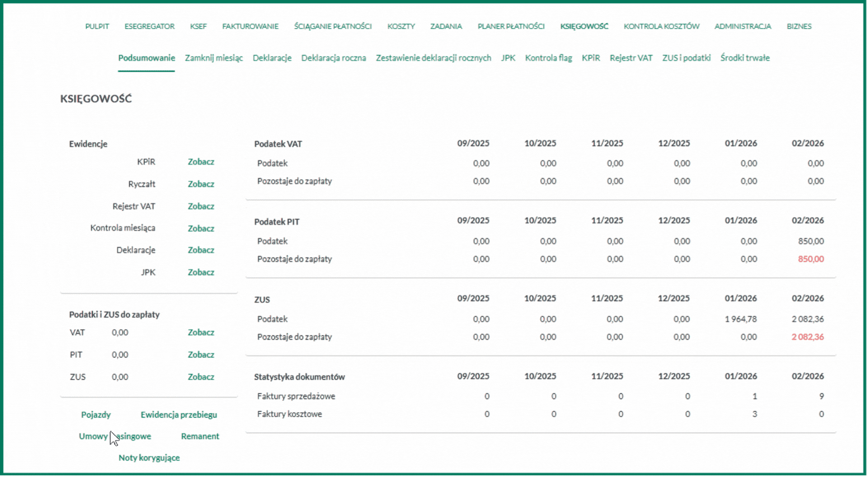Open the Remanent link
868x477 pixels.
tap(200, 436)
